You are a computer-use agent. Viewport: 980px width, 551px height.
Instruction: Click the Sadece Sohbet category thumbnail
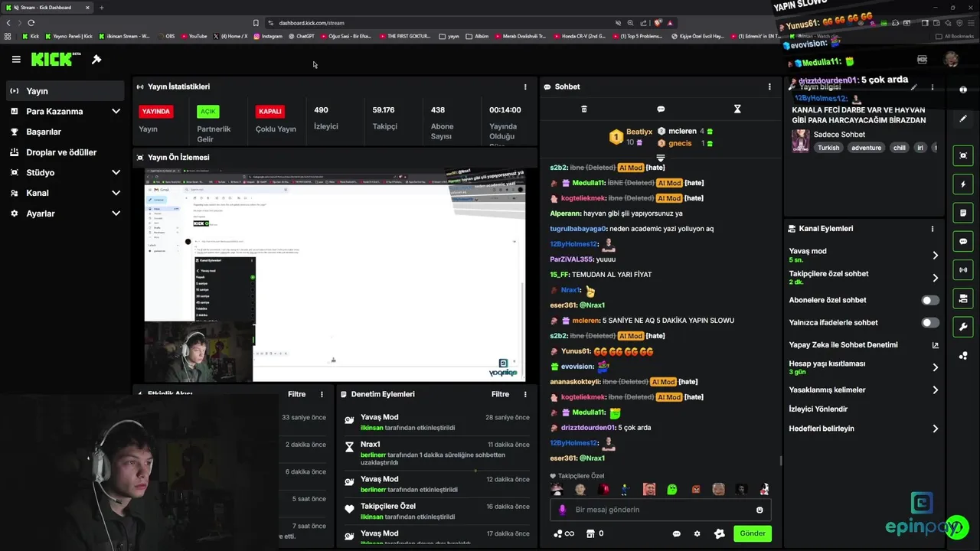point(800,141)
